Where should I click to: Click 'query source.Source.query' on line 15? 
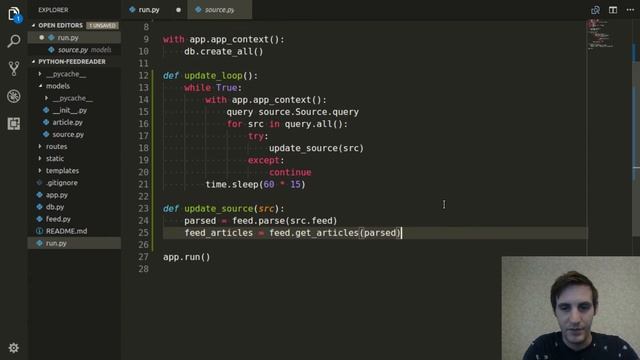click(293, 112)
